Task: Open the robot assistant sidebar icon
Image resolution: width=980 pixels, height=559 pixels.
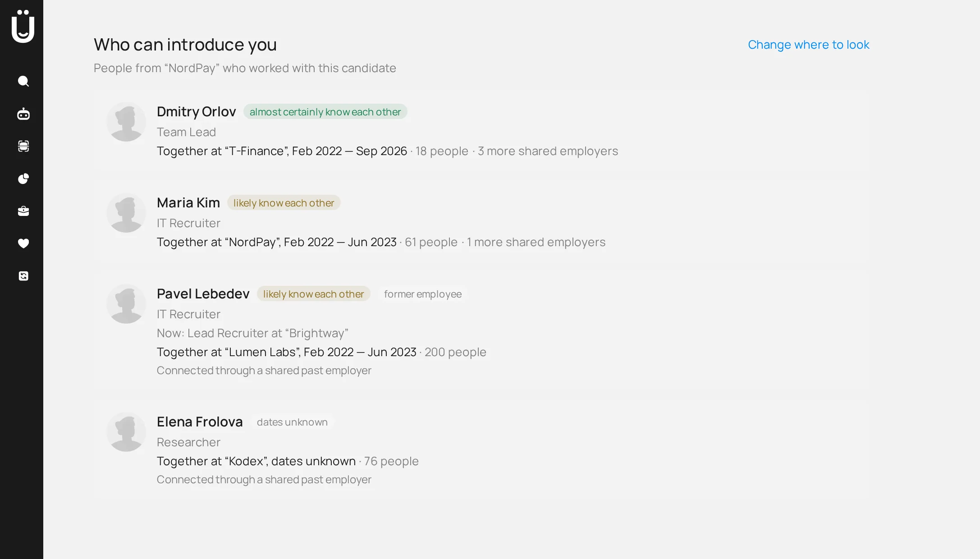Action: point(23,114)
